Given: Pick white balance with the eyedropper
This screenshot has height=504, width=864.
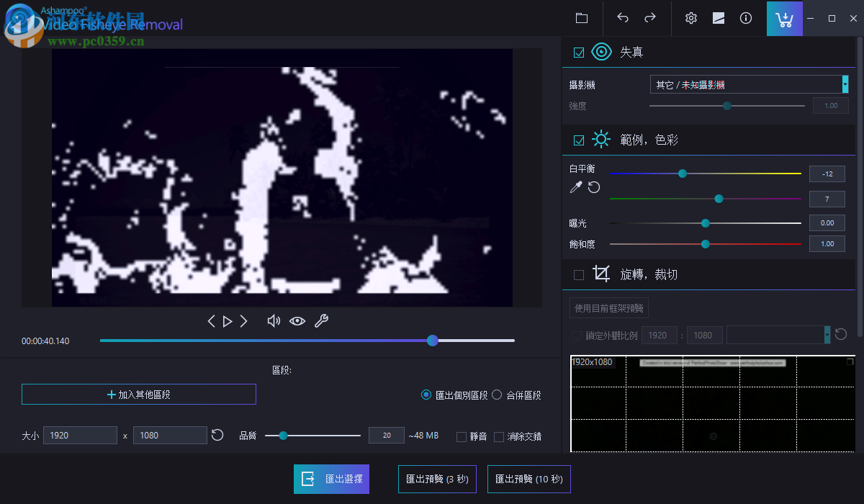Looking at the screenshot, I should pos(575,186).
